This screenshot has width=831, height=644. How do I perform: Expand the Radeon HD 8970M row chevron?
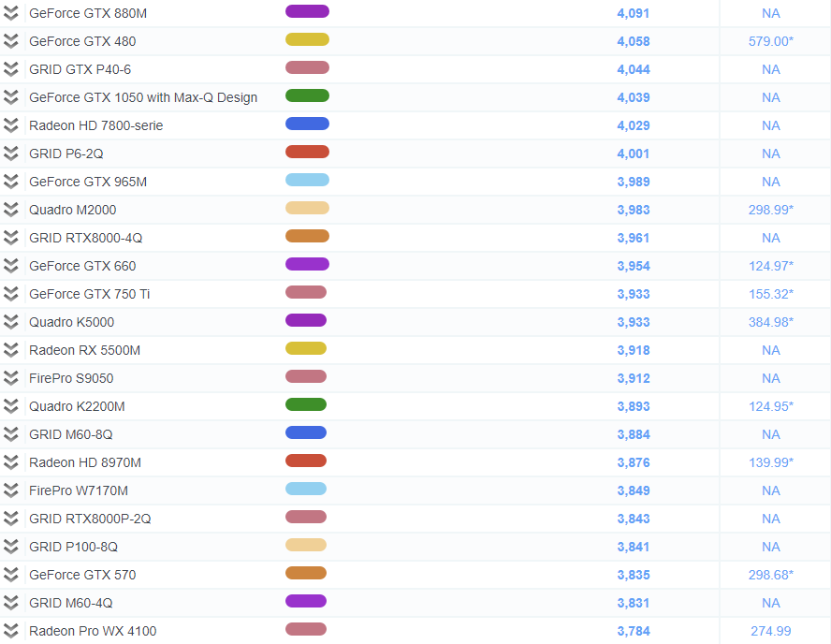click(10, 462)
